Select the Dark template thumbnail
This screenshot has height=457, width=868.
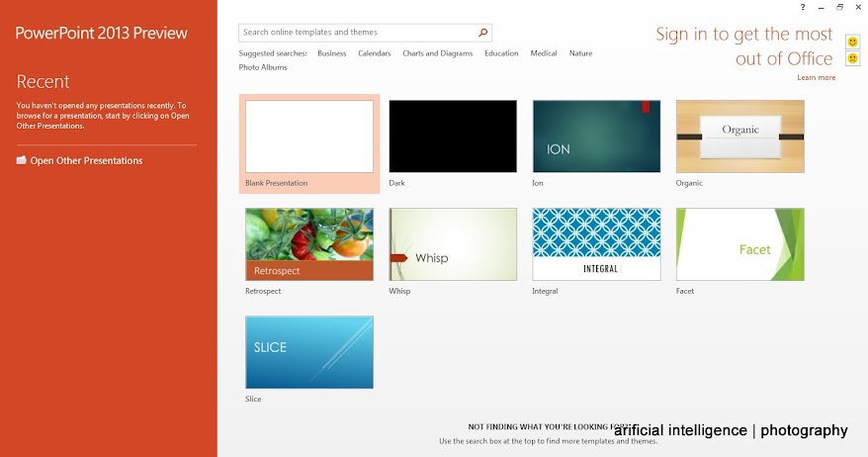(453, 137)
